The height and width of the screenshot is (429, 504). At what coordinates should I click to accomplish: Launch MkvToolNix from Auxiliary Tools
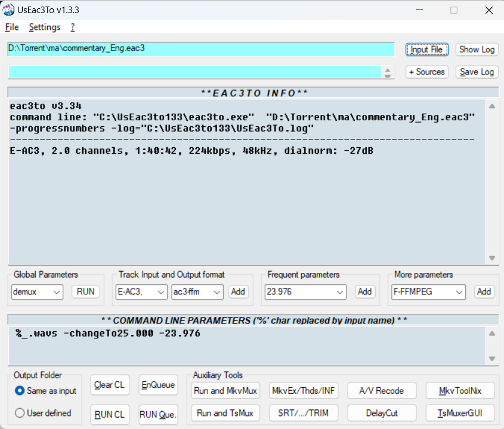(460, 391)
